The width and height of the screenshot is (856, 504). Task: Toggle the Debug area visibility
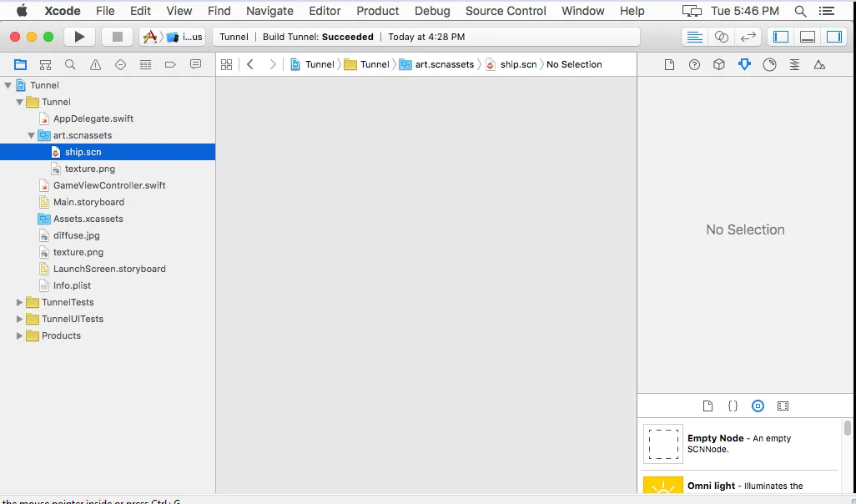pyautogui.click(x=808, y=37)
